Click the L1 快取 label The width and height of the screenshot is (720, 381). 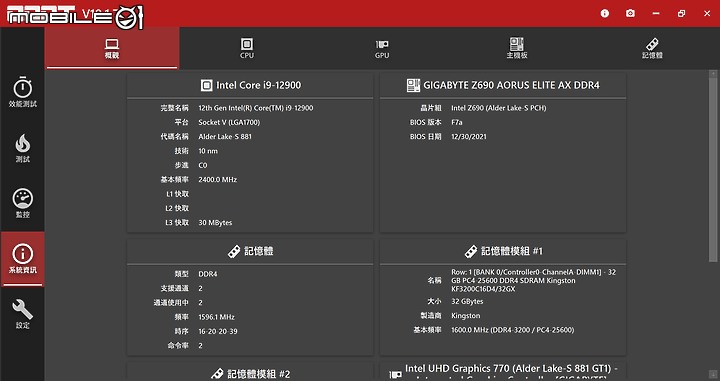[x=177, y=194]
